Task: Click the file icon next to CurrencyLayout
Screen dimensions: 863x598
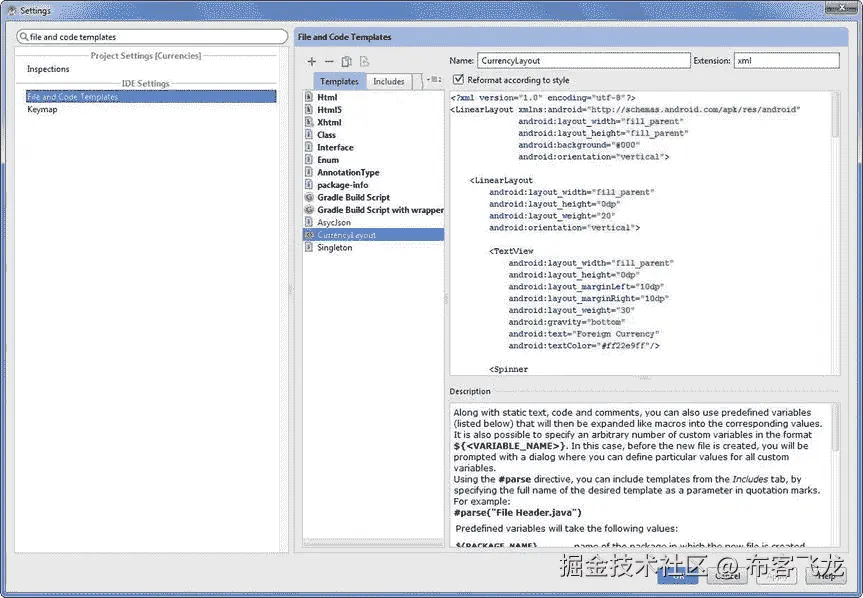Action: (x=312, y=234)
